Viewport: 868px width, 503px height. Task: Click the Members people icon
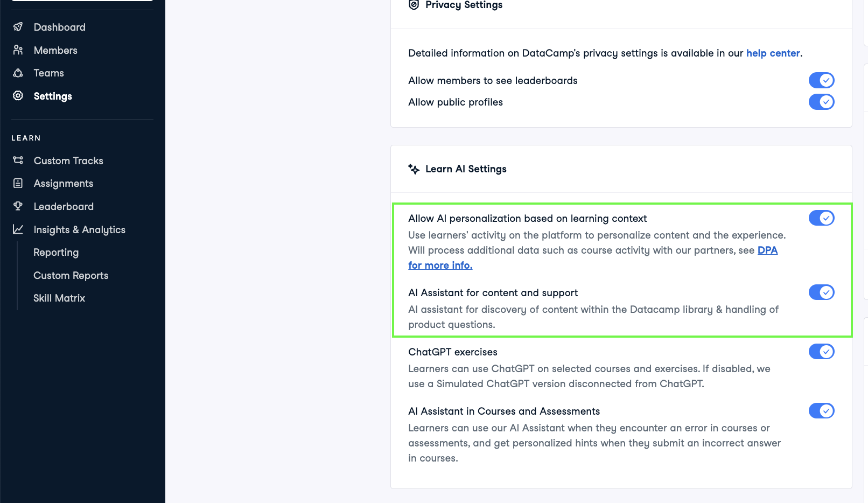point(18,50)
